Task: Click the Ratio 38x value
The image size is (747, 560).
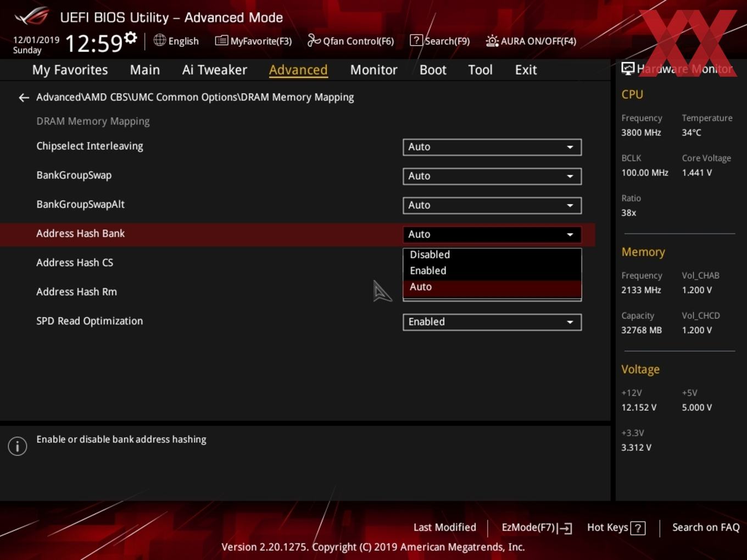Action: [x=629, y=213]
